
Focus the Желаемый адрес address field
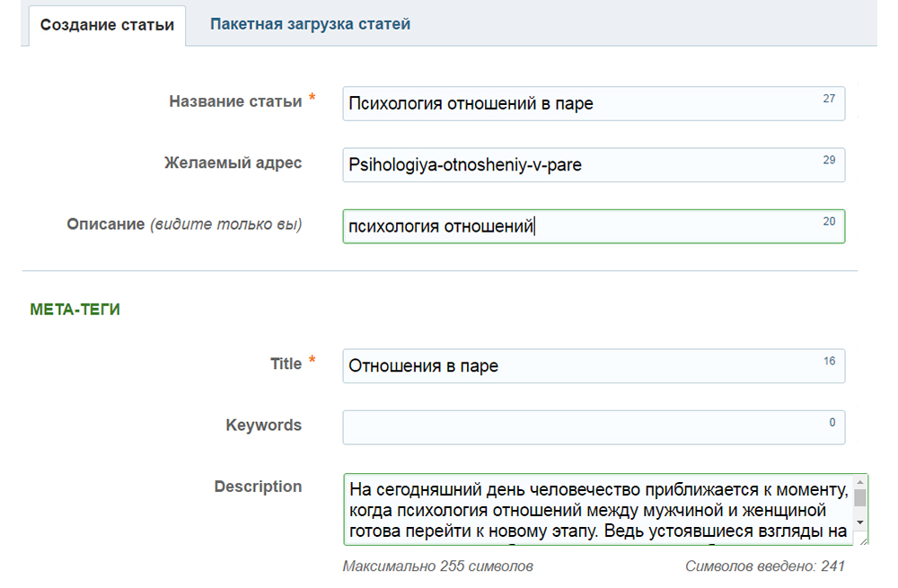point(575,165)
